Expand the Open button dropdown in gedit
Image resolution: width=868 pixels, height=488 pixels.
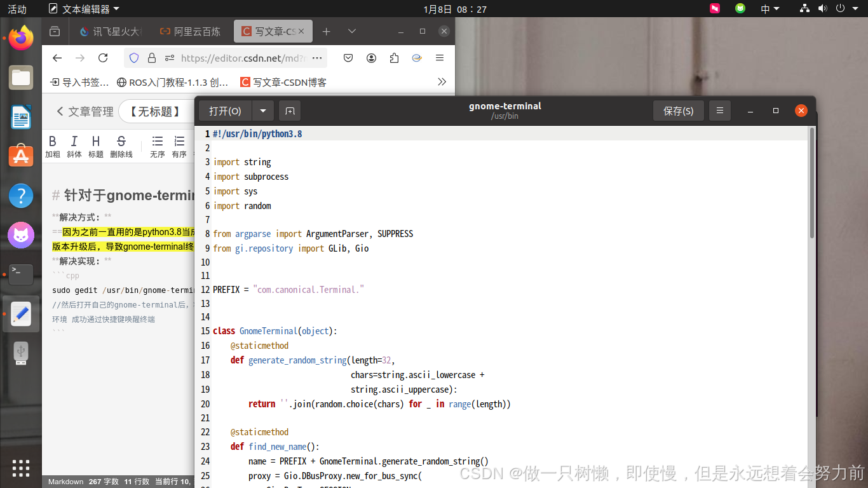pos(262,110)
